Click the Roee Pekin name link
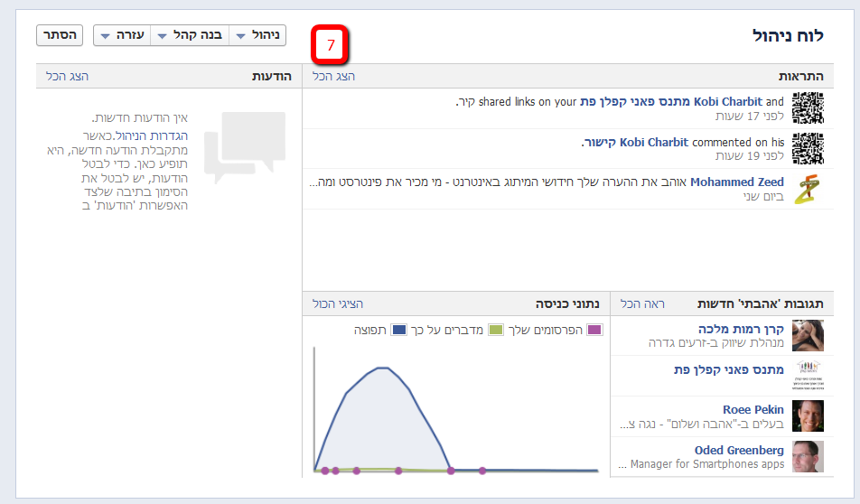 (x=753, y=409)
